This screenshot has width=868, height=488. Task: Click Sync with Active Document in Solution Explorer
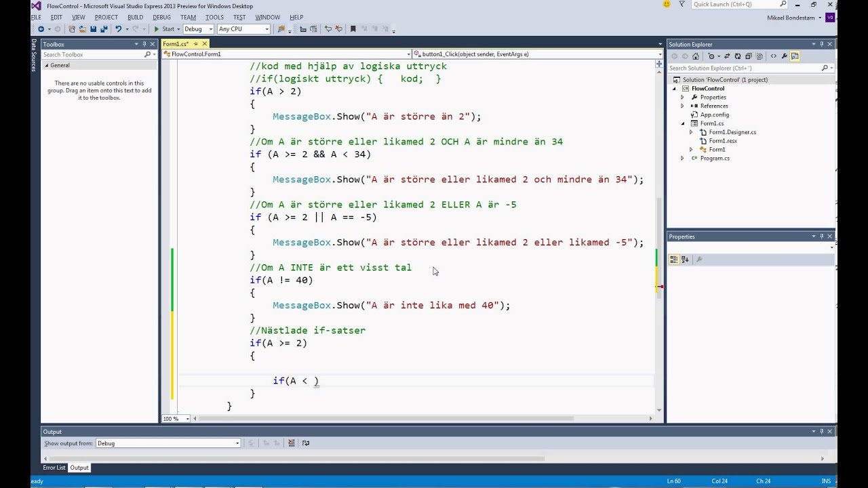click(727, 56)
